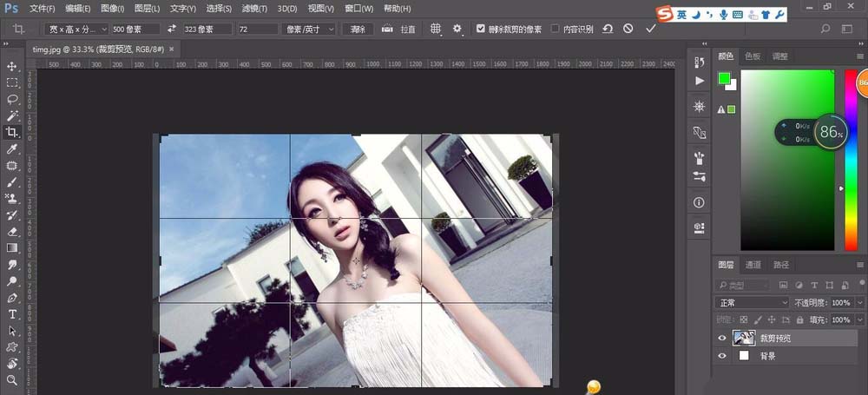
Task: Toggle the 删除裁剪的像素 checkbox
Action: (x=481, y=29)
